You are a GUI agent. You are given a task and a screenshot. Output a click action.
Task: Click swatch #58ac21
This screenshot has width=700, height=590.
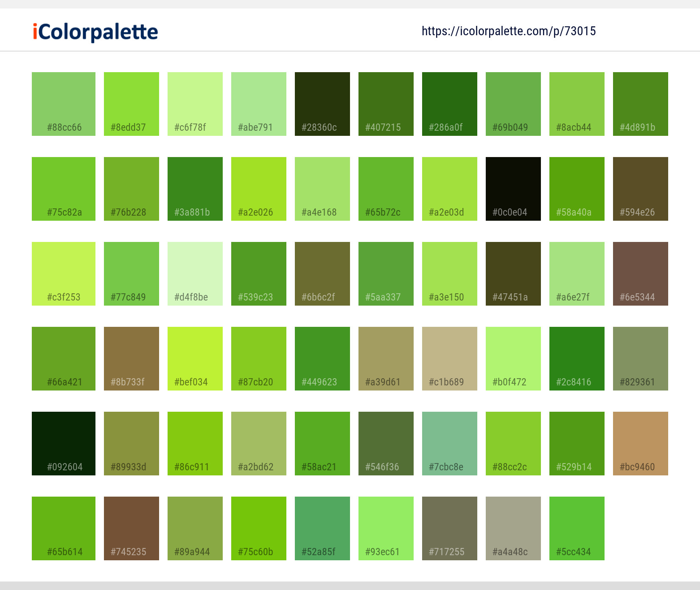[322, 444]
